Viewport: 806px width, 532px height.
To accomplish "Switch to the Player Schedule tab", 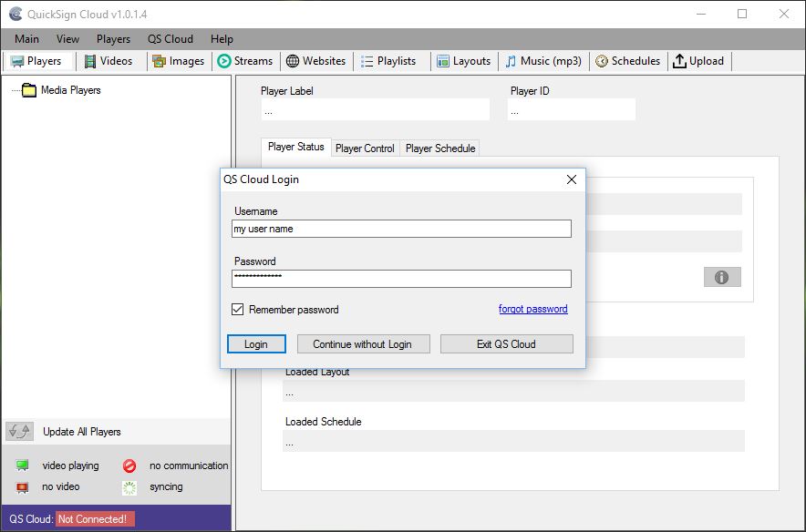I will tap(440, 148).
